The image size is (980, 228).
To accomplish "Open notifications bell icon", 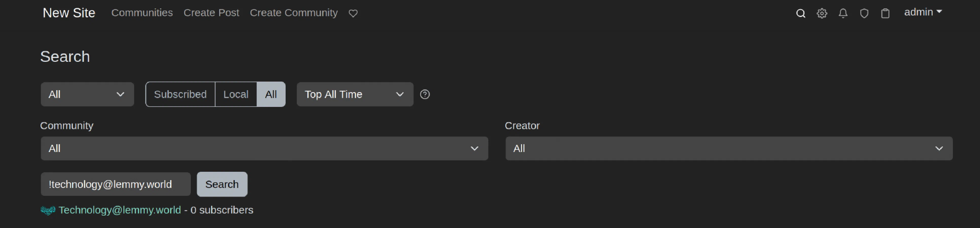I will click(843, 14).
